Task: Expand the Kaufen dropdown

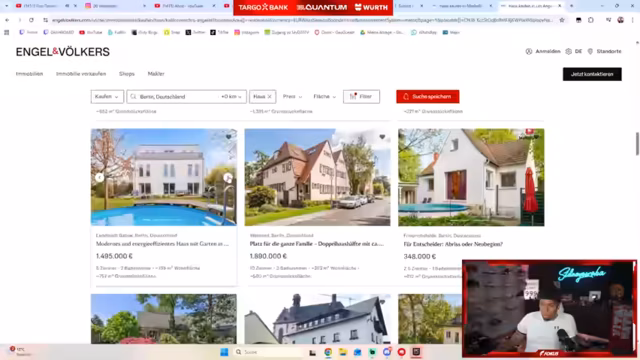Action: pos(107,97)
